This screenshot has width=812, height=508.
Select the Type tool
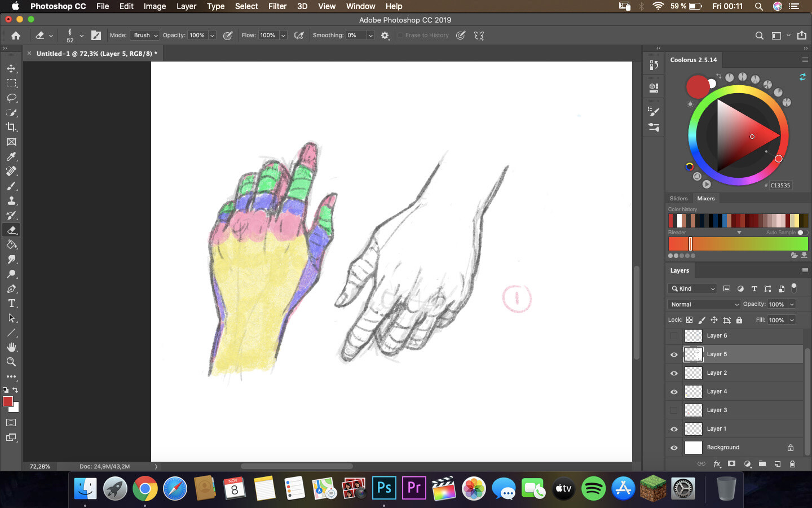pyautogui.click(x=11, y=303)
